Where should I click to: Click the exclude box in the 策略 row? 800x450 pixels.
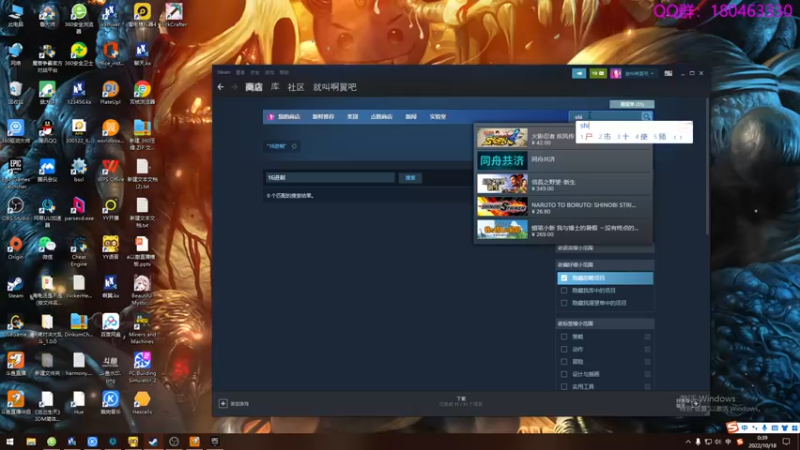pos(647,337)
